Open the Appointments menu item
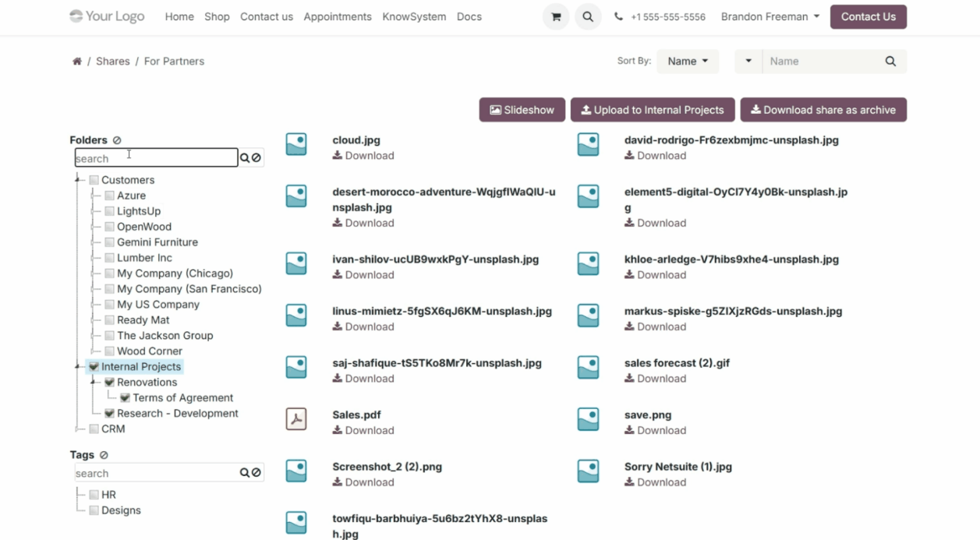Viewport: 980px width, 540px height. tap(338, 17)
